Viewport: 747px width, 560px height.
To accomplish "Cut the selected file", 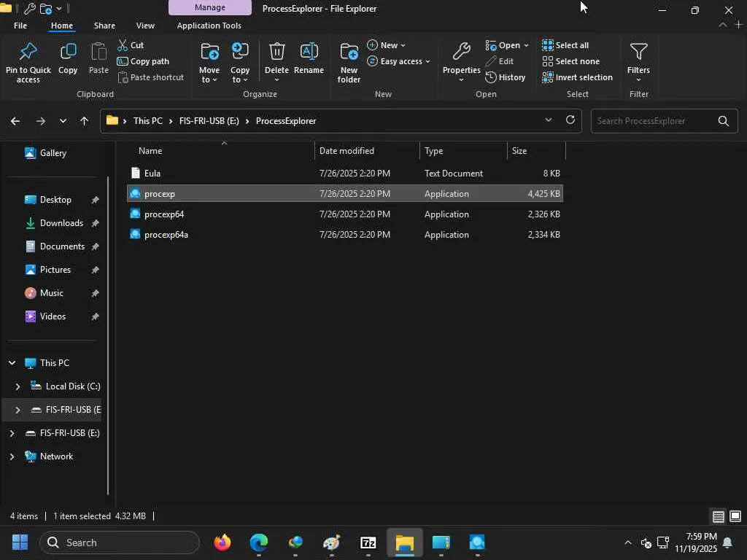I will (131, 45).
